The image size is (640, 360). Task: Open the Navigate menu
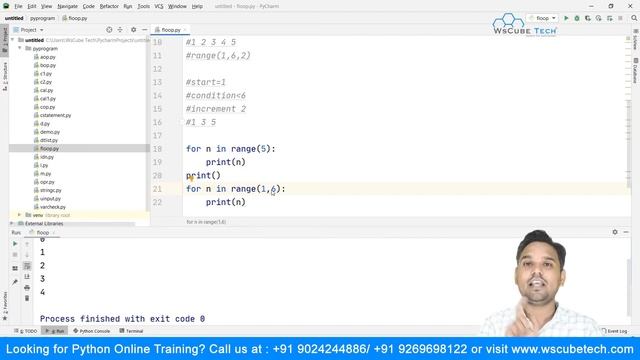coord(67,7)
